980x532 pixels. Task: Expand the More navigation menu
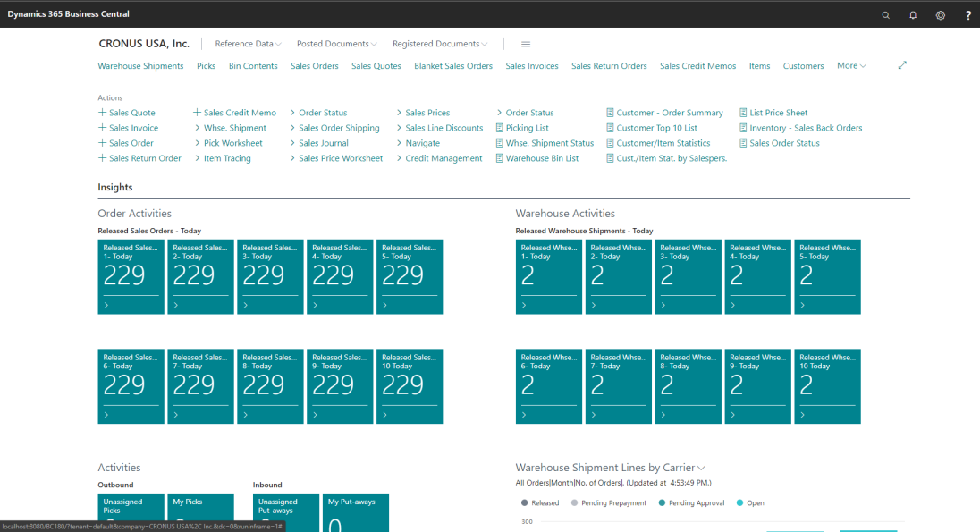850,66
